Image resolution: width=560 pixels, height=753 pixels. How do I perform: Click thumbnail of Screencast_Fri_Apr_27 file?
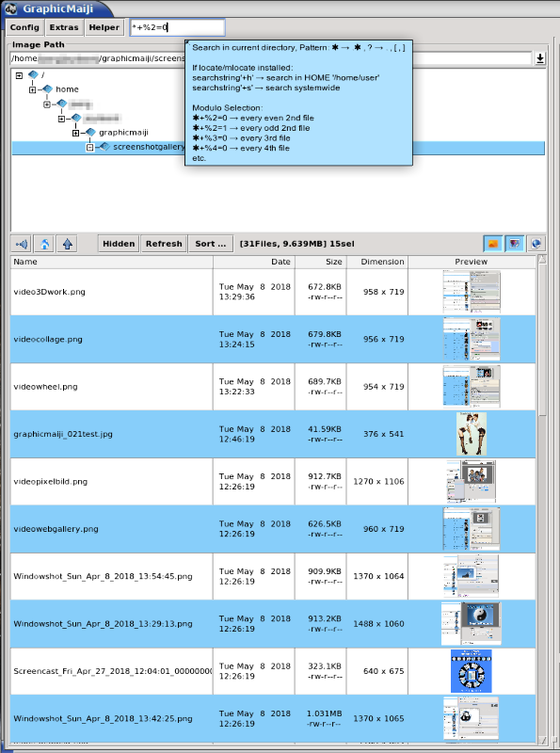(472, 671)
